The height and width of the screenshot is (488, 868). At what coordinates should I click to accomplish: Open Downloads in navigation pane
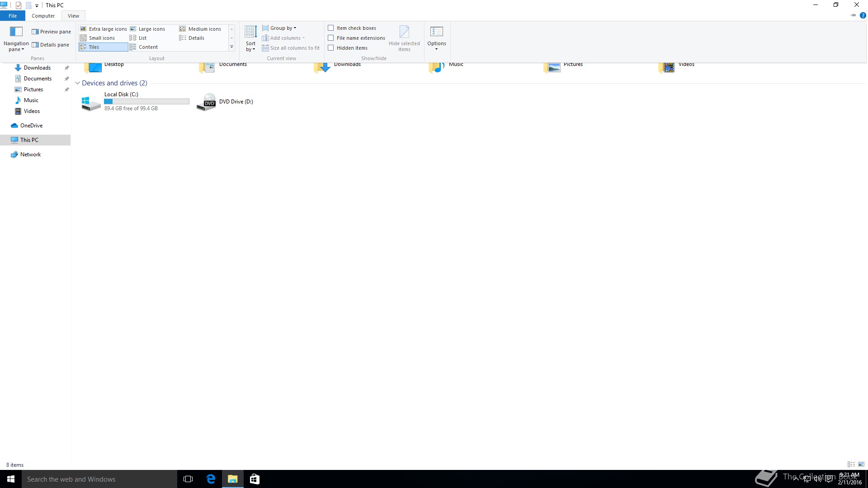37,68
